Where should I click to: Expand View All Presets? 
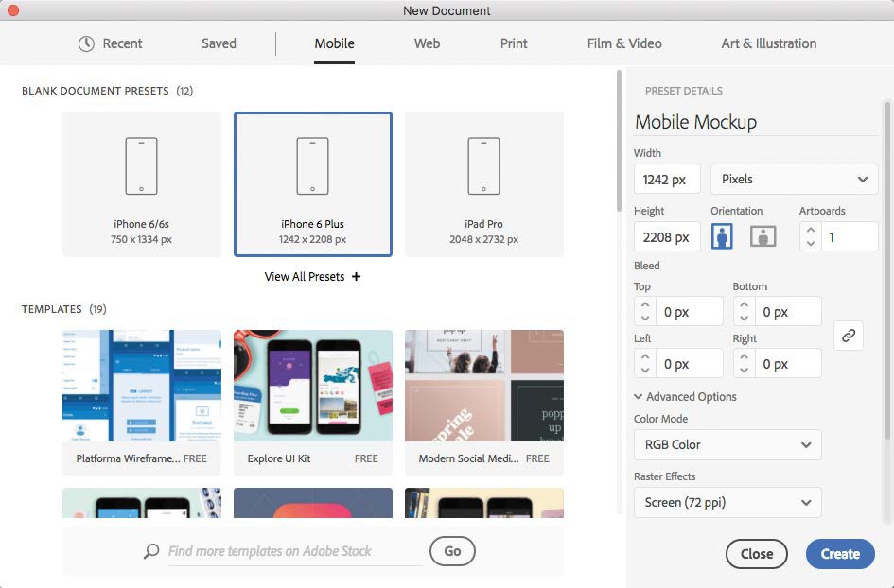[312, 276]
